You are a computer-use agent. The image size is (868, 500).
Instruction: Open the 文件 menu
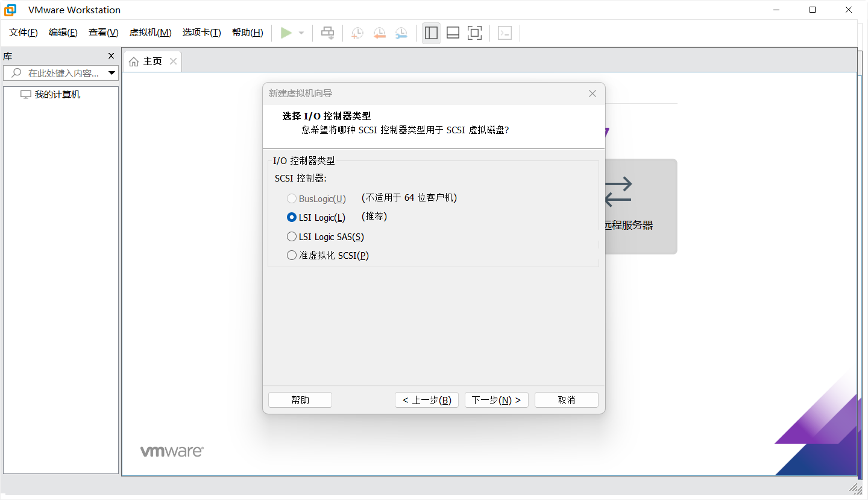tap(24, 33)
